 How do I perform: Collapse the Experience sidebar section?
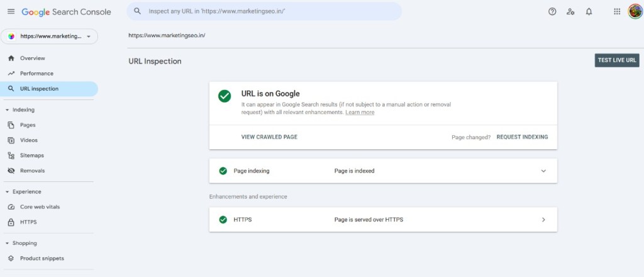pos(7,192)
